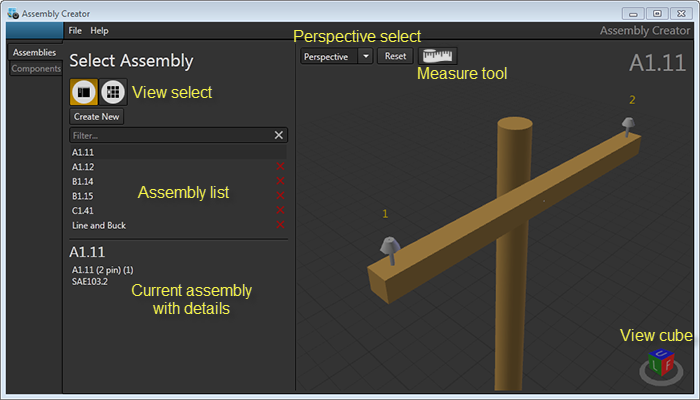
Task: Reset the 3D view
Action: click(x=395, y=57)
